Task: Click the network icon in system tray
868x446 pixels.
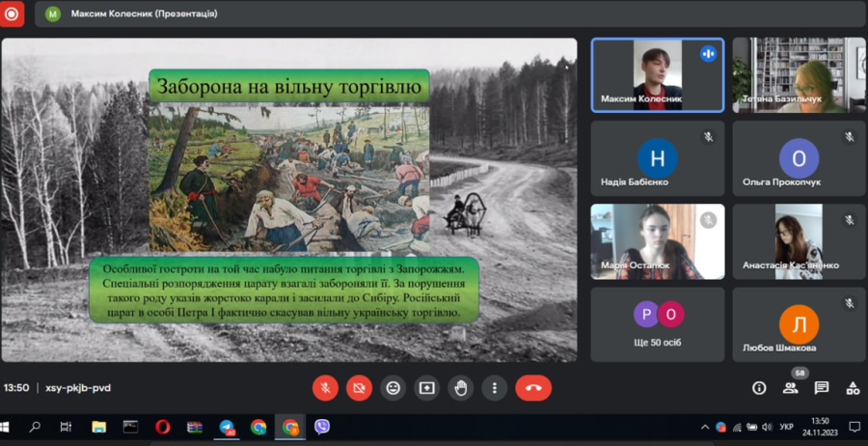Action: coord(737,427)
